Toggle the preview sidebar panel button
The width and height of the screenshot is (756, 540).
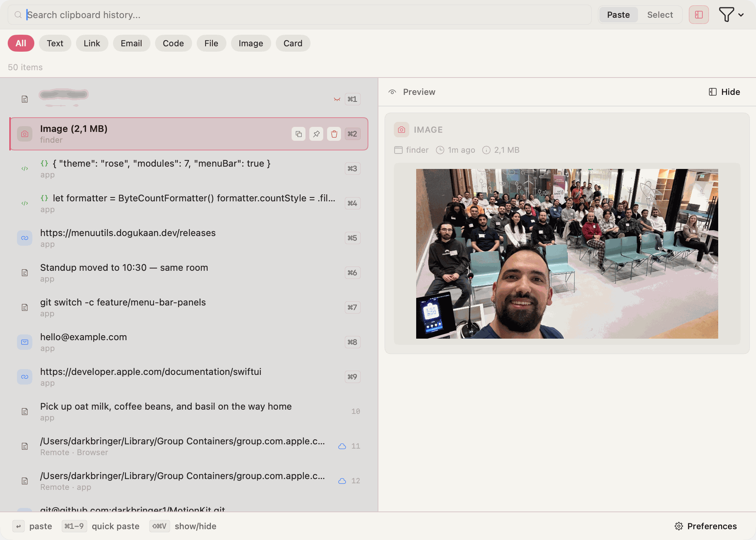click(x=699, y=15)
